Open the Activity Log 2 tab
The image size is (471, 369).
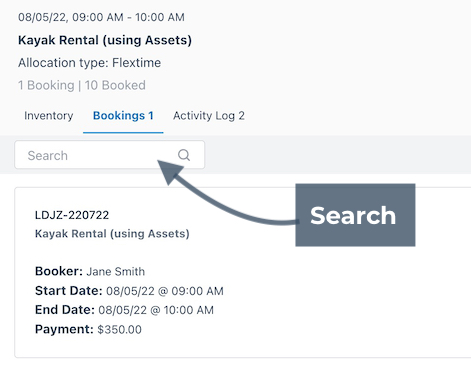[x=209, y=116]
